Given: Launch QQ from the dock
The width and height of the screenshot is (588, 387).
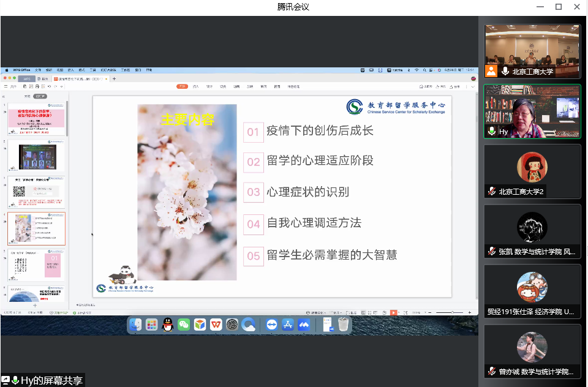Looking at the screenshot, I should pyautogui.click(x=167, y=325).
